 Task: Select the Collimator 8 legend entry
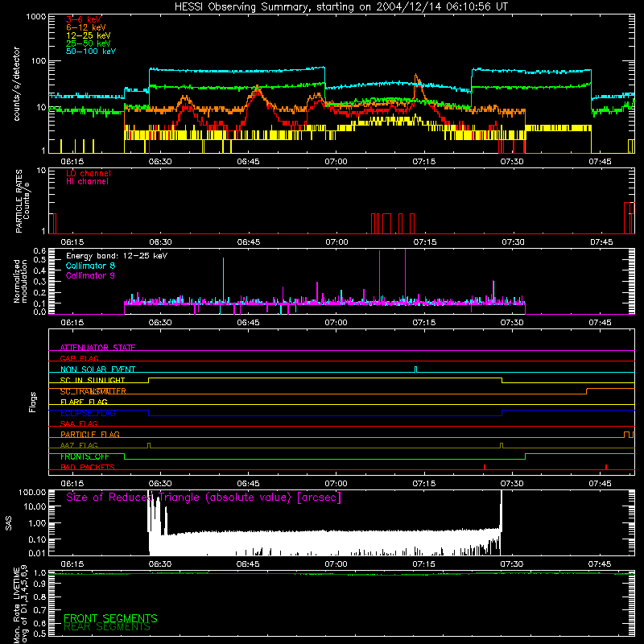[x=90, y=266]
